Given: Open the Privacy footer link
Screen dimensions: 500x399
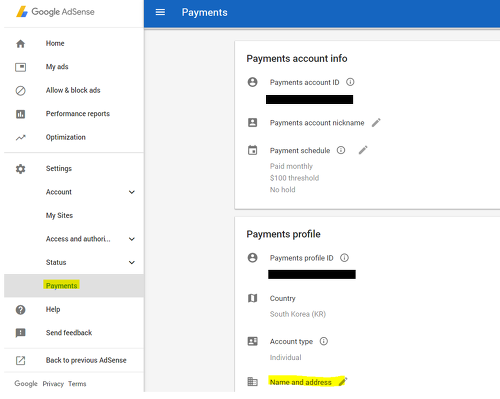Looking at the screenshot, I should (x=53, y=384).
